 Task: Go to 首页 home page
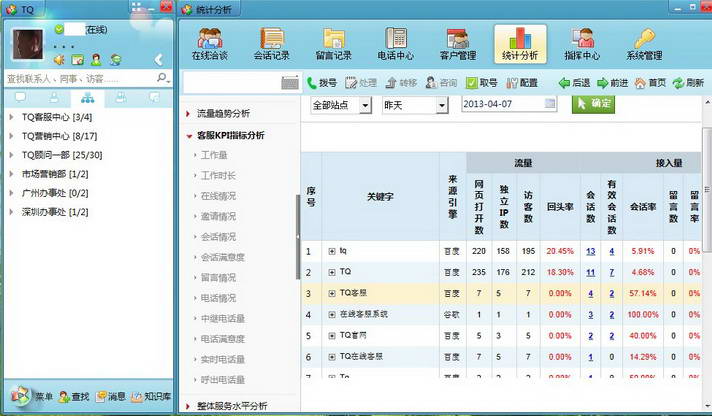coord(650,83)
